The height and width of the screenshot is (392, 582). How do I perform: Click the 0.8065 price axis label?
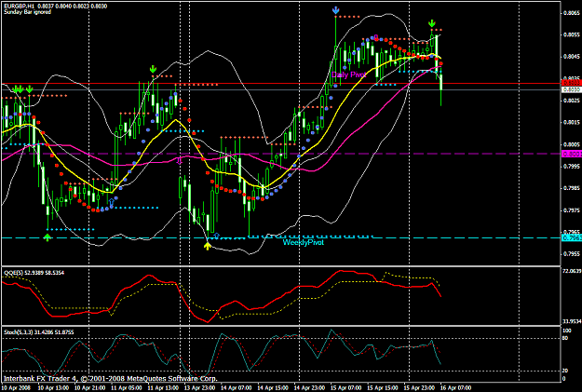(x=572, y=13)
